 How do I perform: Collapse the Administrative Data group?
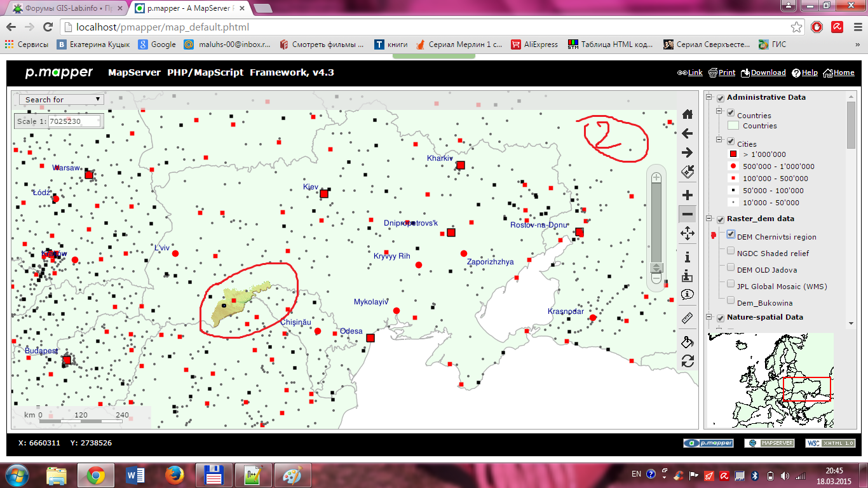coord(707,97)
